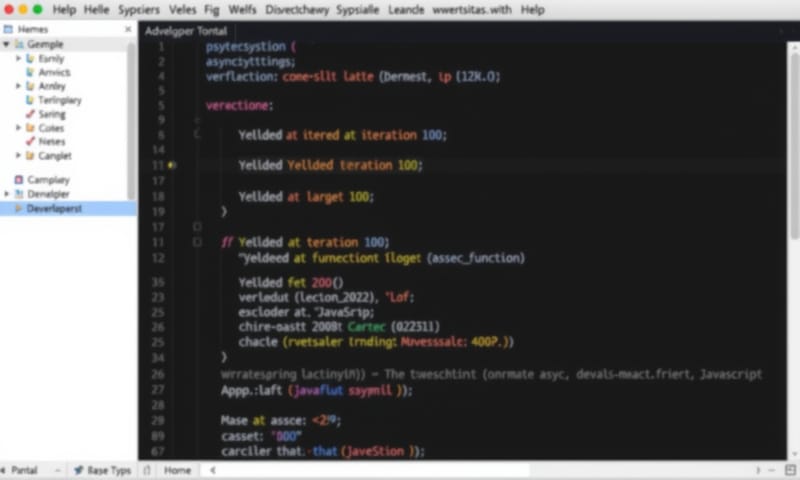Open the Welfs menu
Image resolution: width=800 pixels, height=480 pixels.
[x=242, y=10]
